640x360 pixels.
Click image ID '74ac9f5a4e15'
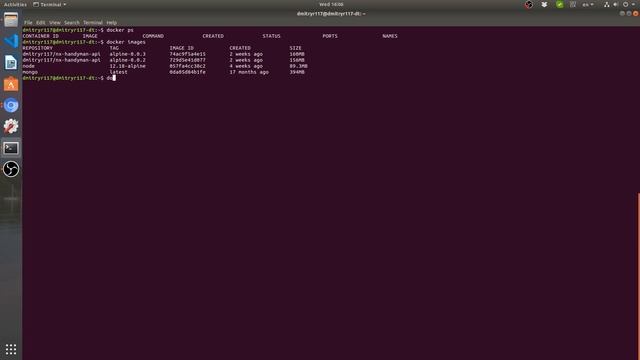click(187, 54)
